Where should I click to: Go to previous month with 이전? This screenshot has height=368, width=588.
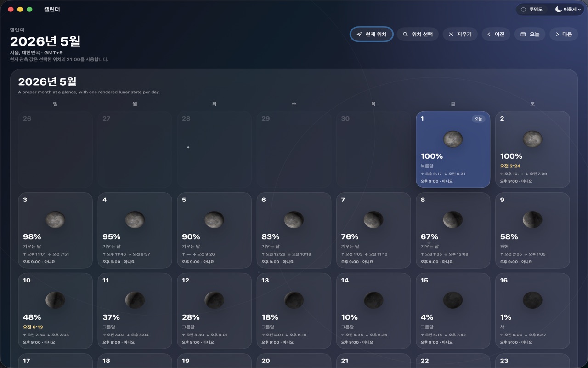click(496, 34)
